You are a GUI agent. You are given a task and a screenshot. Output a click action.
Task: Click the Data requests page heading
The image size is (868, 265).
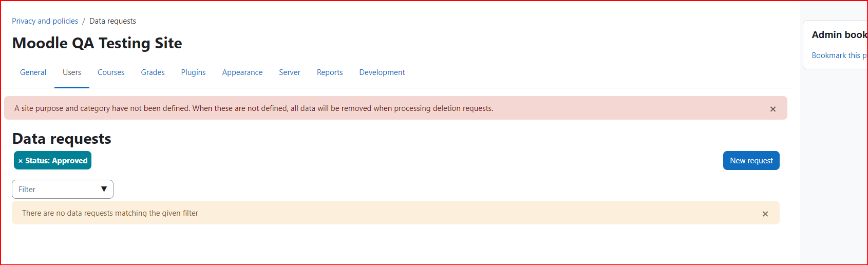(x=62, y=139)
